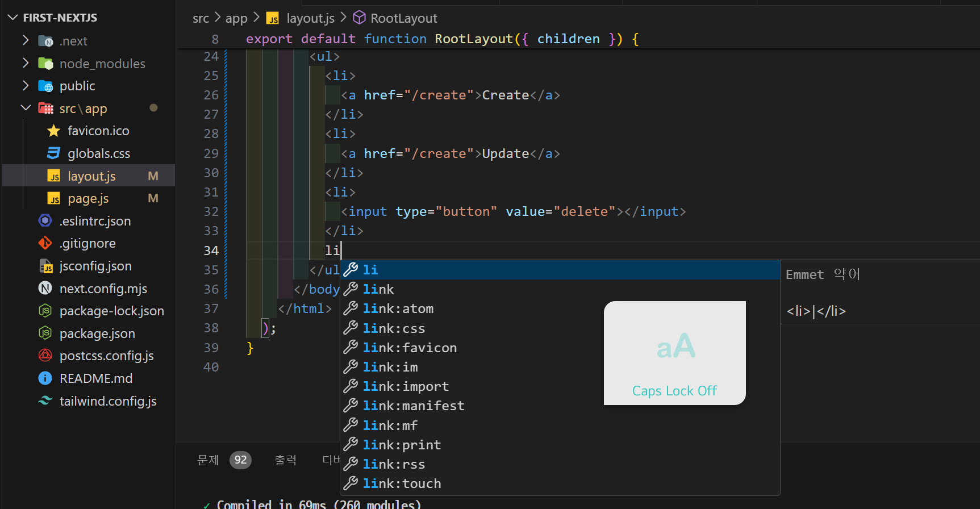Select the 'link:css' suggestion

point(560,328)
